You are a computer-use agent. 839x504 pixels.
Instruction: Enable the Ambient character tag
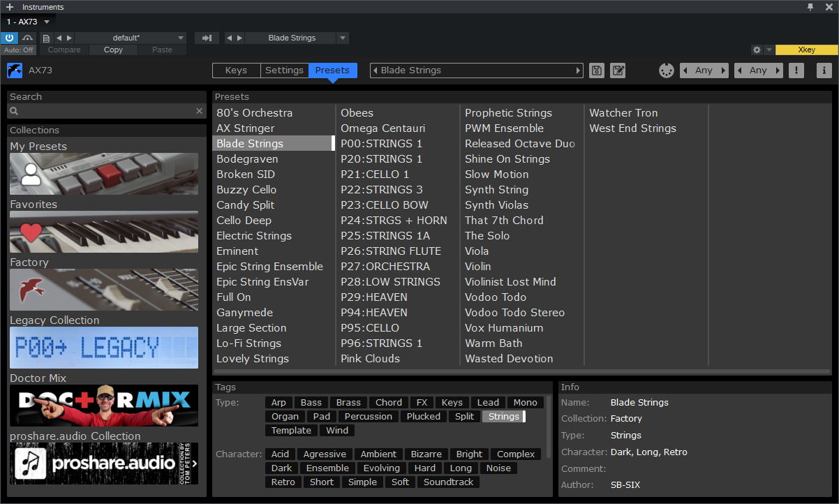[x=378, y=454]
